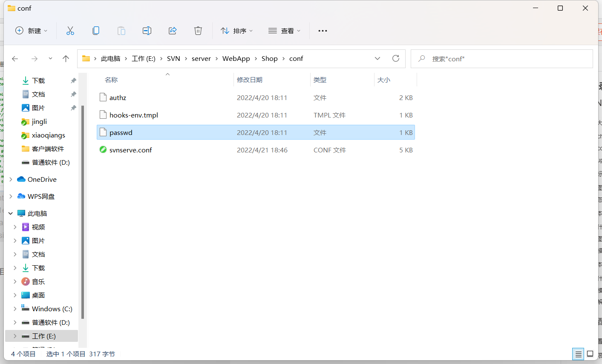Viewport: 602px width, 364px height.
Task: Click the Delete trash can icon
Action: tap(198, 31)
